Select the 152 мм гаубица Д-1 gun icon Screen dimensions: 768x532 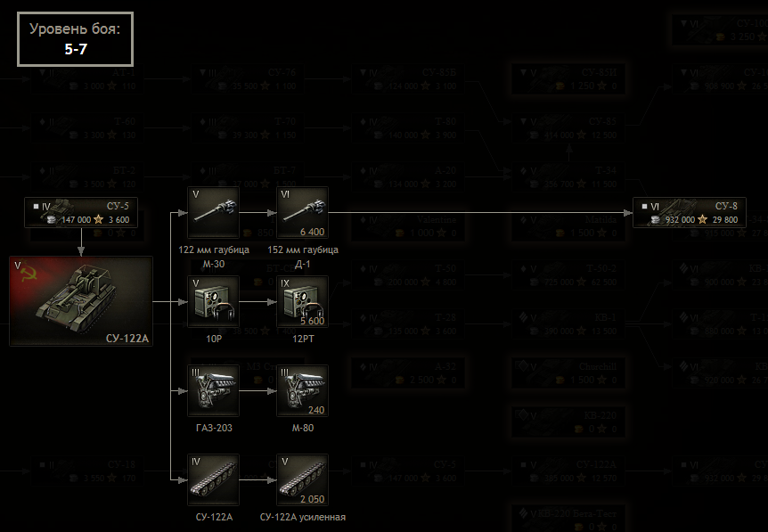302,213
